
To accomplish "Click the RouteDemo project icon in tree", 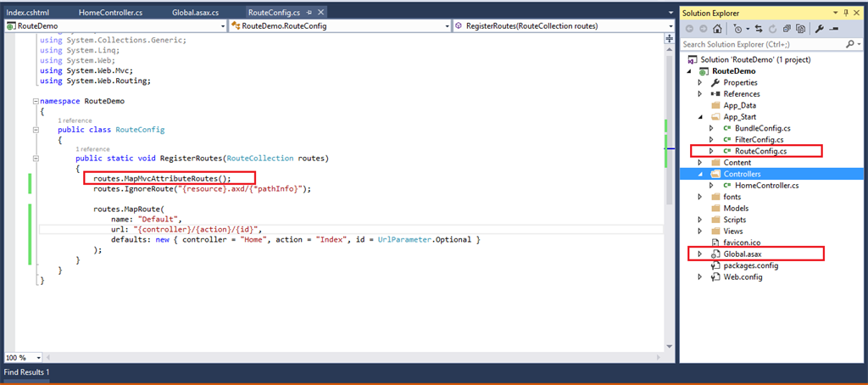I will click(704, 71).
